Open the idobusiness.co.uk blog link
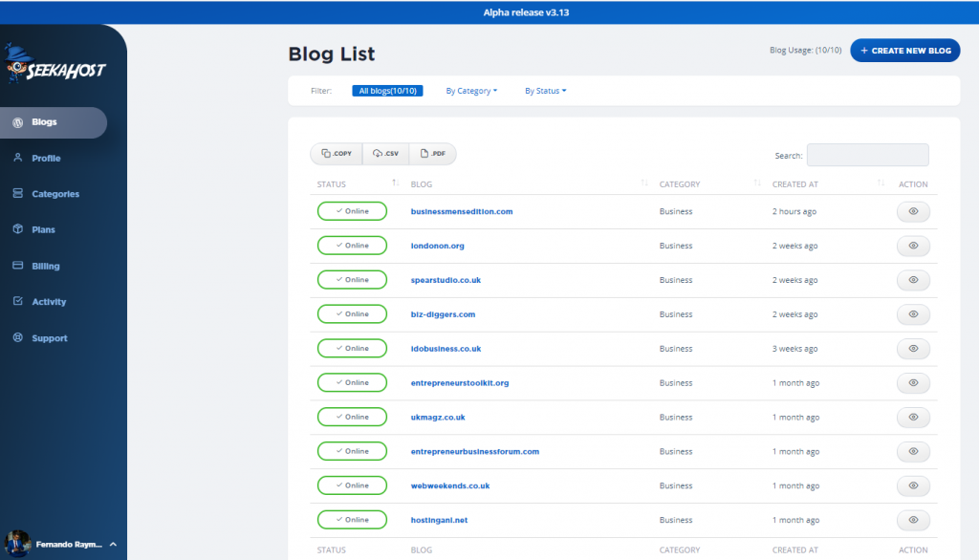Viewport: 979px width, 560px height. tap(446, 349)
